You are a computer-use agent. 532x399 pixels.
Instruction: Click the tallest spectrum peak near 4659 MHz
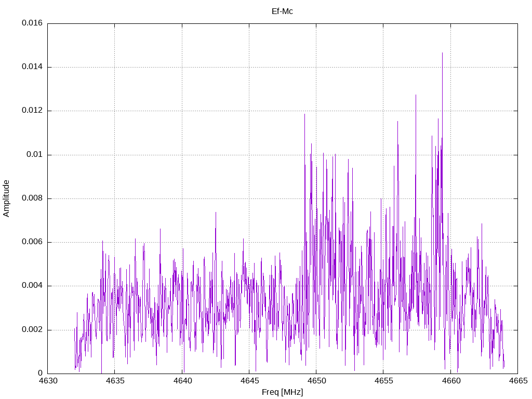coord(443,54)
